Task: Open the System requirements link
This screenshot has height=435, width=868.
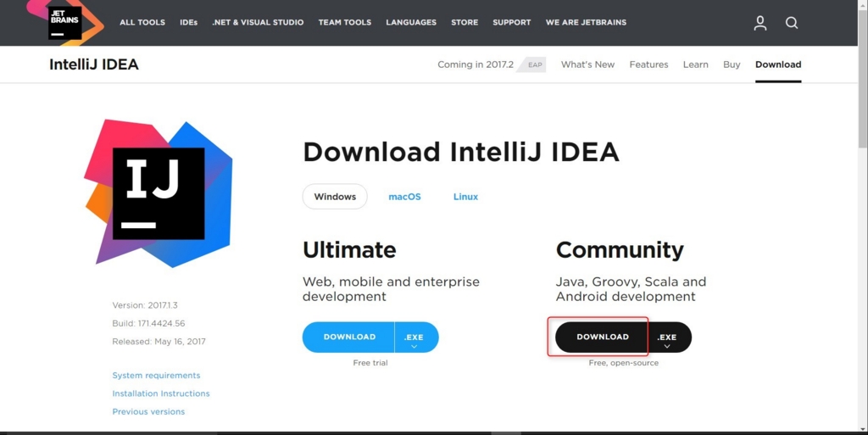Action: coord(156,376)
